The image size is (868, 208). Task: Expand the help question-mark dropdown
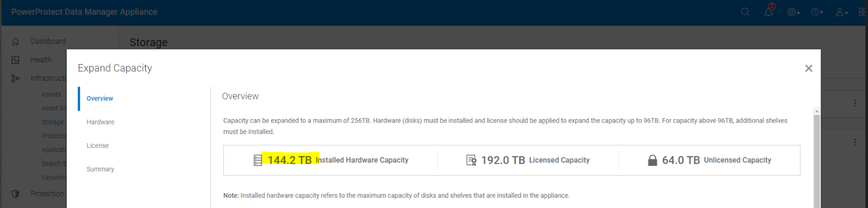(x=816, y=12)
